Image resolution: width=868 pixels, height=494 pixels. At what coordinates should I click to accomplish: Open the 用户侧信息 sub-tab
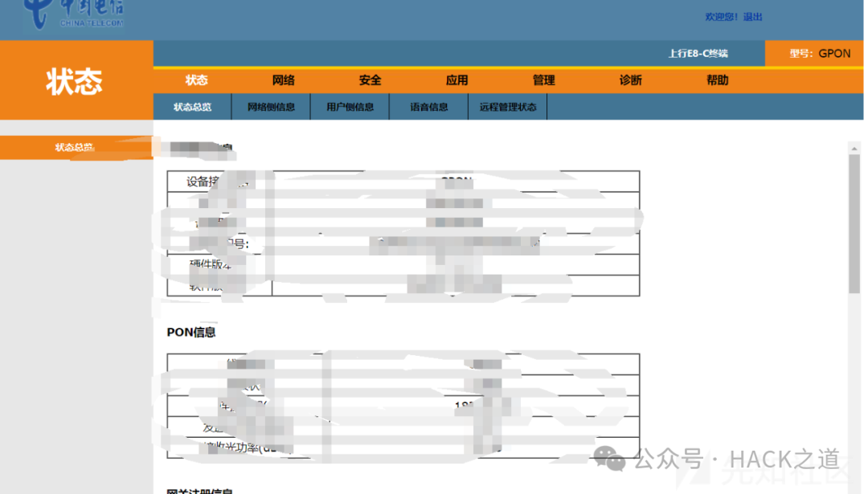351,106
